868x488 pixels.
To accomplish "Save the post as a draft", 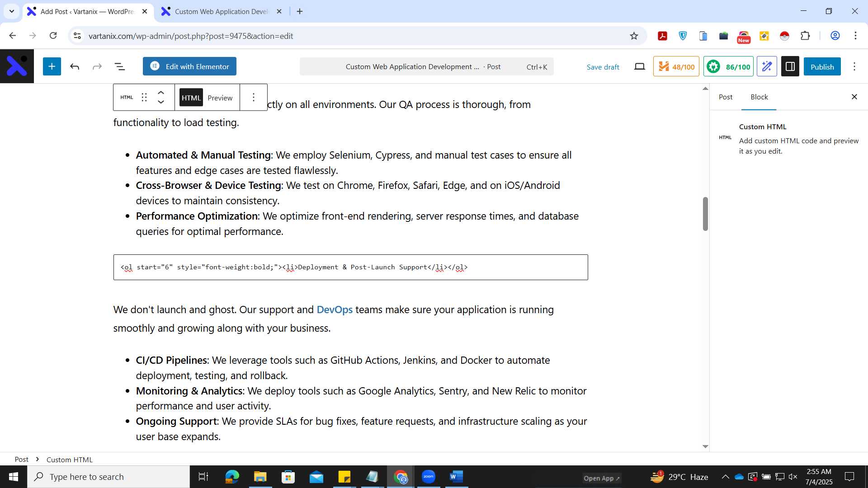I will pyautogui.click(x=603, y=67).
